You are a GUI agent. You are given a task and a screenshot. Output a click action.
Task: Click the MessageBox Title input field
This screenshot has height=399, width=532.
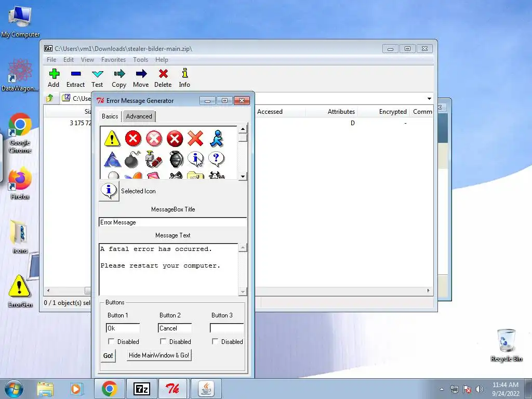point(172,222)
